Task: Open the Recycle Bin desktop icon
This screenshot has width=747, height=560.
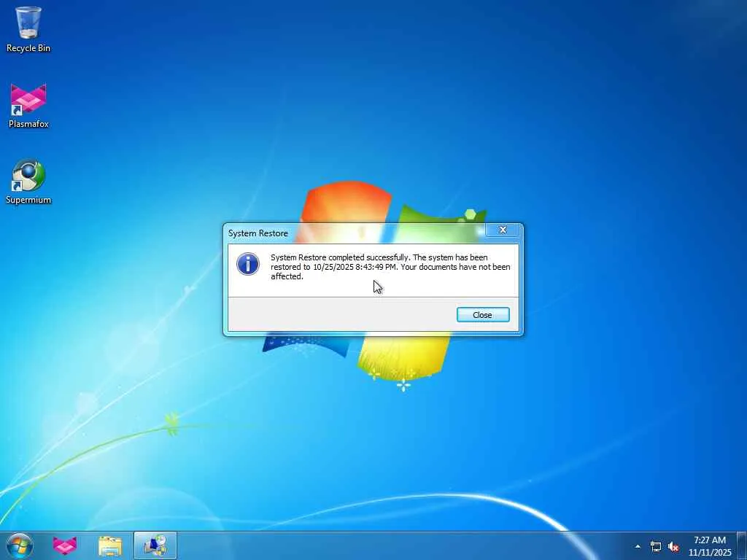Action: [28, 29]
